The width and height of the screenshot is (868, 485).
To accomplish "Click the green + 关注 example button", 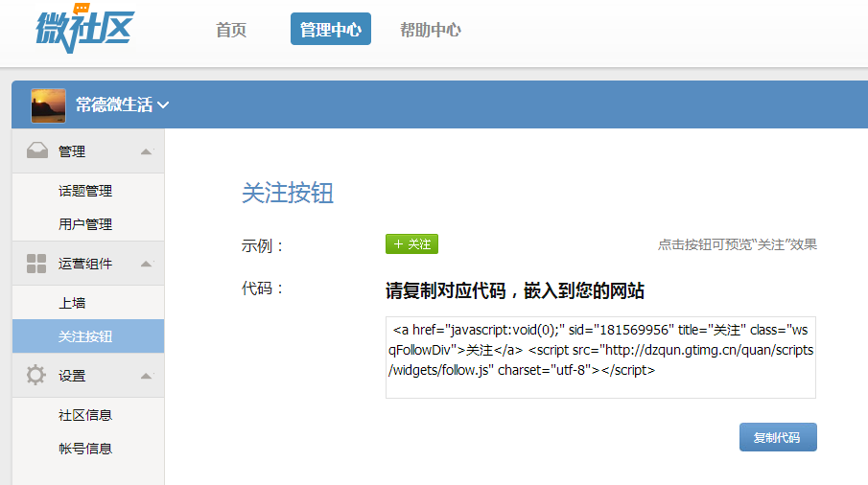I will point(411,243).
